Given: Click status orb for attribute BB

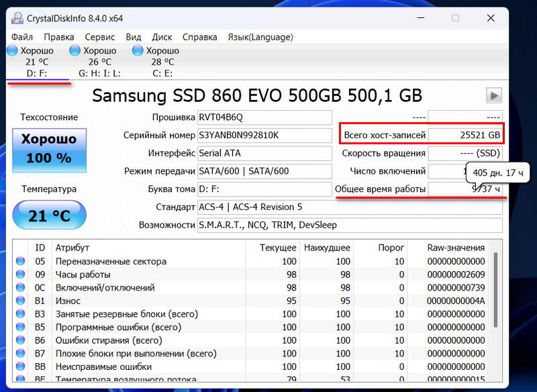Looking at the screenshot, I should (x=21, y=366).
